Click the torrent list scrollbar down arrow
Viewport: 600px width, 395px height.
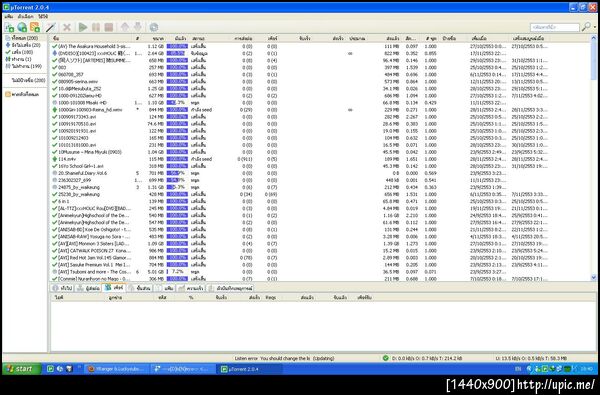[593, 277]
